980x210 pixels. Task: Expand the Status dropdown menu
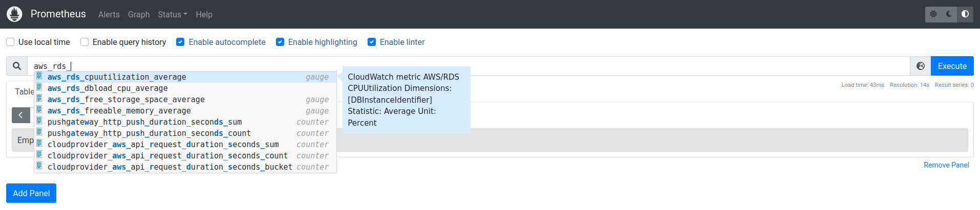(173, 14)
